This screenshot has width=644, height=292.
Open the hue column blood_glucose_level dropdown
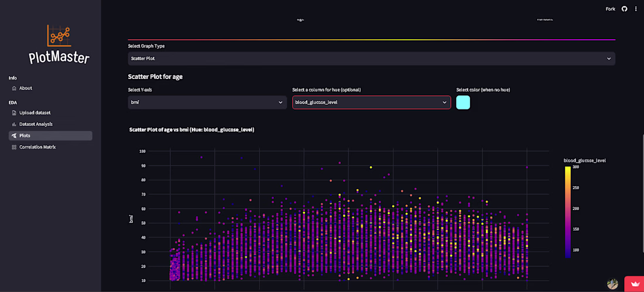click(371, 102)
